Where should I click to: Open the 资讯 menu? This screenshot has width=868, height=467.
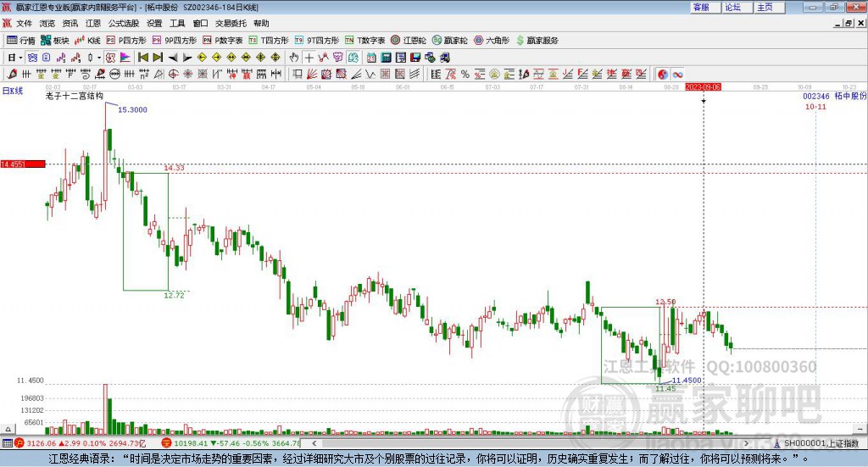click(70, 23)
